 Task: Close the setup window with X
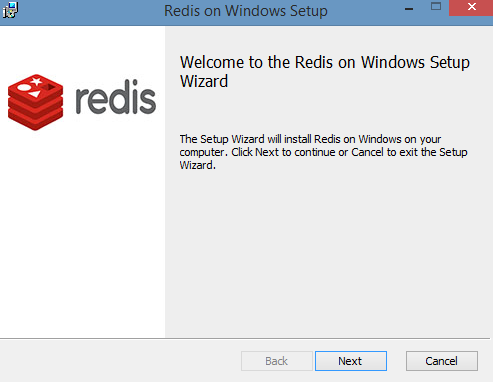[x=471, y=7]
